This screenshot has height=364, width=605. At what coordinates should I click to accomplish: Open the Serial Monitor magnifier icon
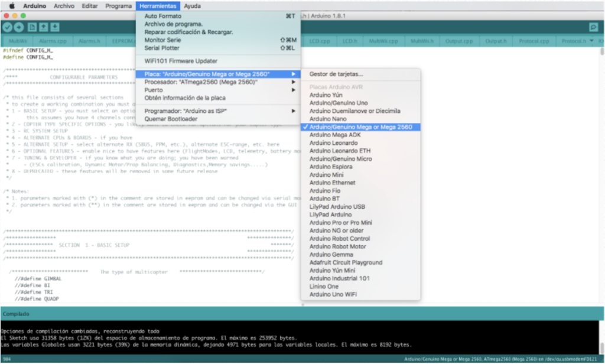point(593,27)
